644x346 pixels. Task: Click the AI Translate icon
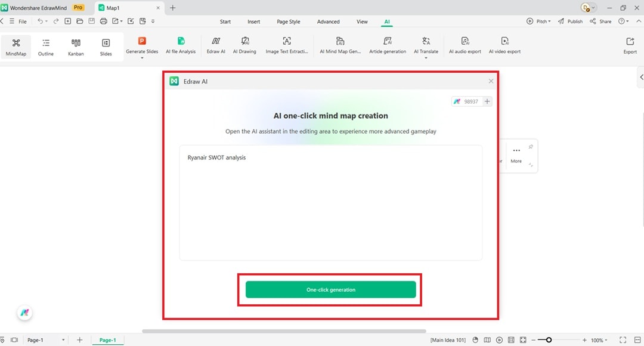coord(426,41)
